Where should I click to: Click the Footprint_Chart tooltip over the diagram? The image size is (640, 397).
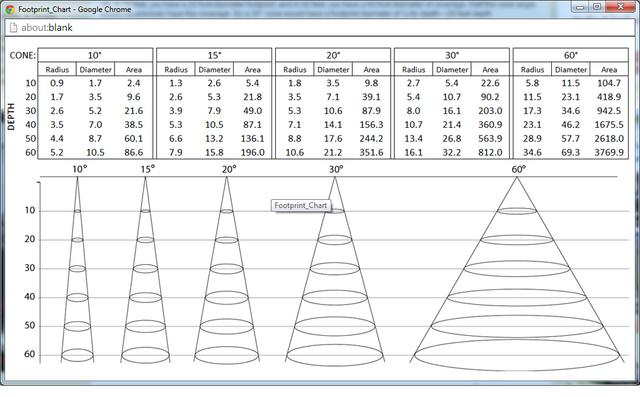tap(301, 206)
